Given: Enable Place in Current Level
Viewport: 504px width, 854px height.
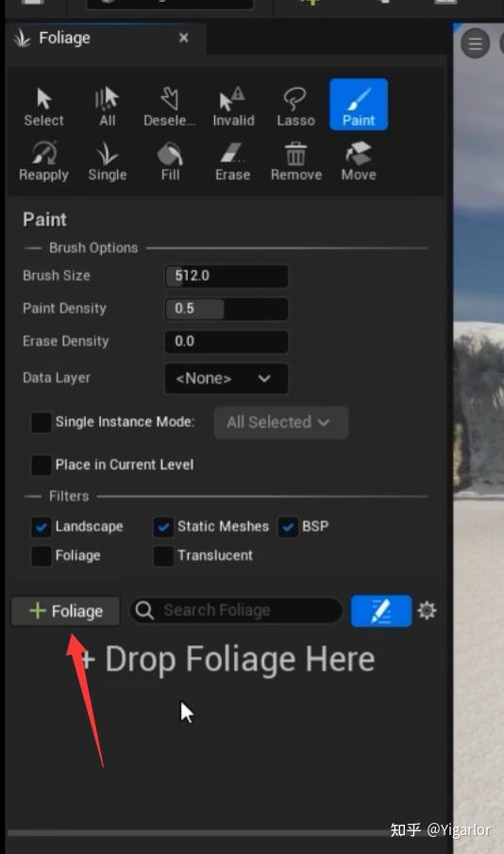Looking at the screenshot, I should (42, 465).
